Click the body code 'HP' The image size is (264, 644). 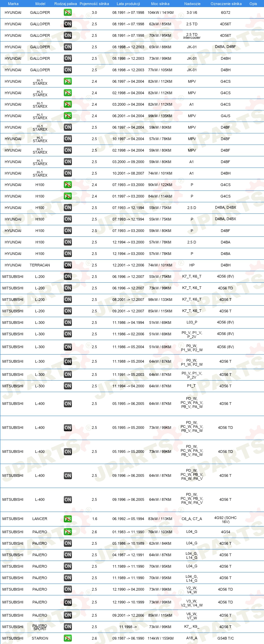click(192, 265)
